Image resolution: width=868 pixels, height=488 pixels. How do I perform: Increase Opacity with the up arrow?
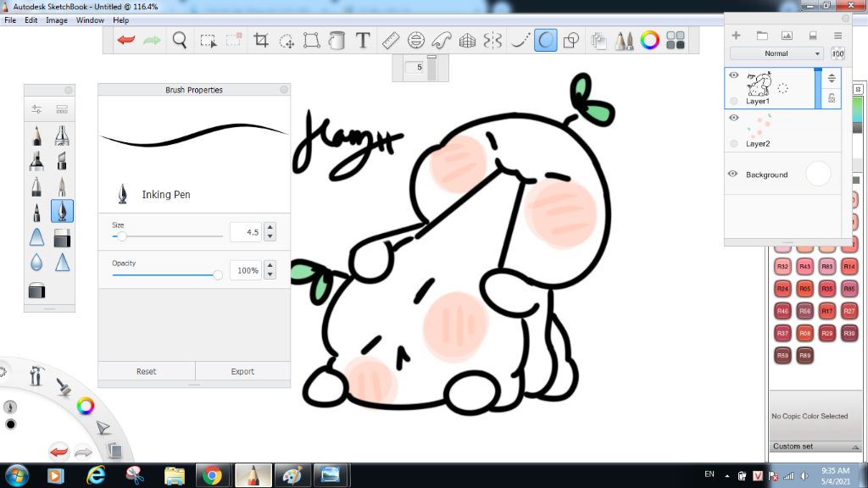(270, 265)
